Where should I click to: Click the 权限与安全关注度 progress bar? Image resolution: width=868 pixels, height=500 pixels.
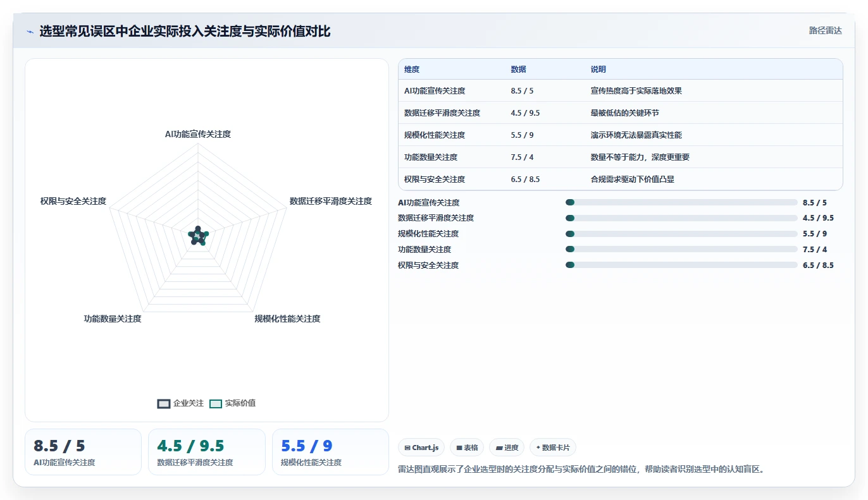[681, 265]
